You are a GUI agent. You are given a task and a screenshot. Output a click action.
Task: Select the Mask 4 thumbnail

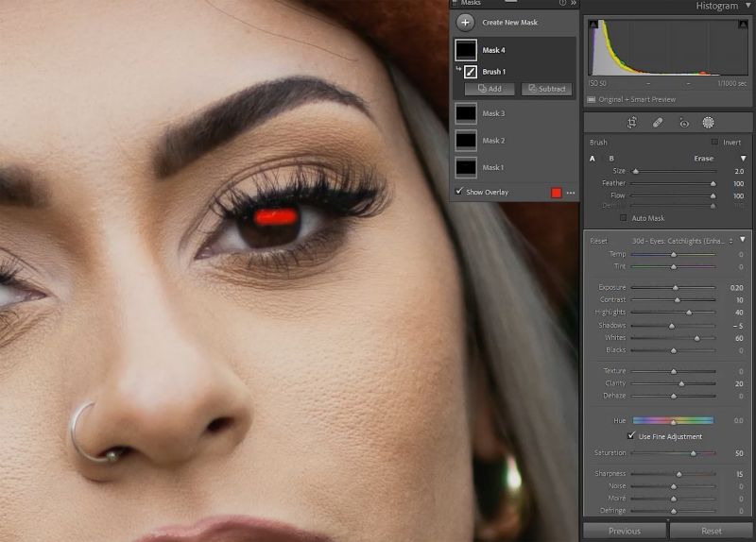[466, 50]
